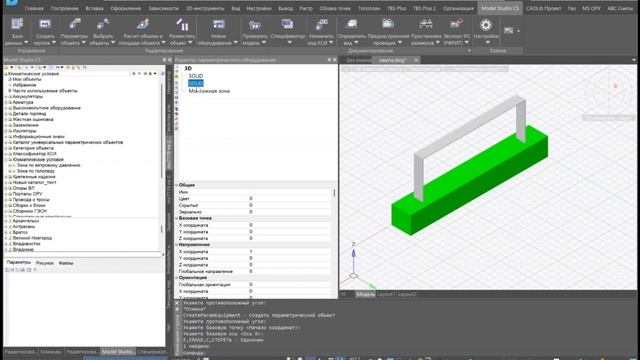Click the Новое оборудование icon
Screen dimensions: 640x360
pyautogui.click(x=218, y=24)
